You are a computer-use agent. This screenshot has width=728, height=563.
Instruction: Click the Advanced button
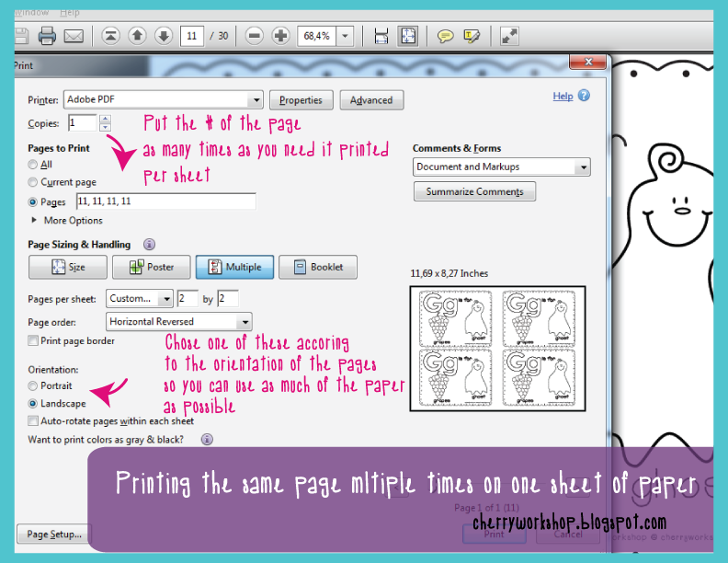(371, 100)
